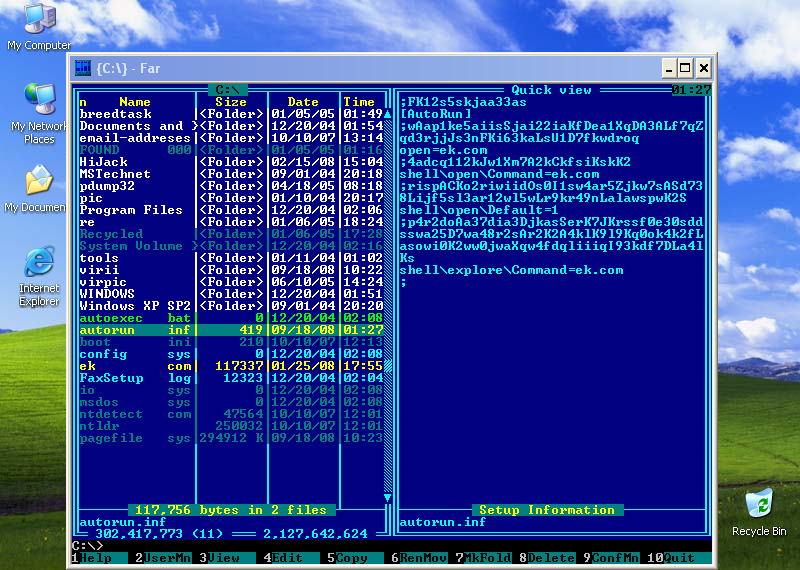800x570 pixels.
Task: Click the shell\open\Default=1 line
Action: [x=479, y=210]
